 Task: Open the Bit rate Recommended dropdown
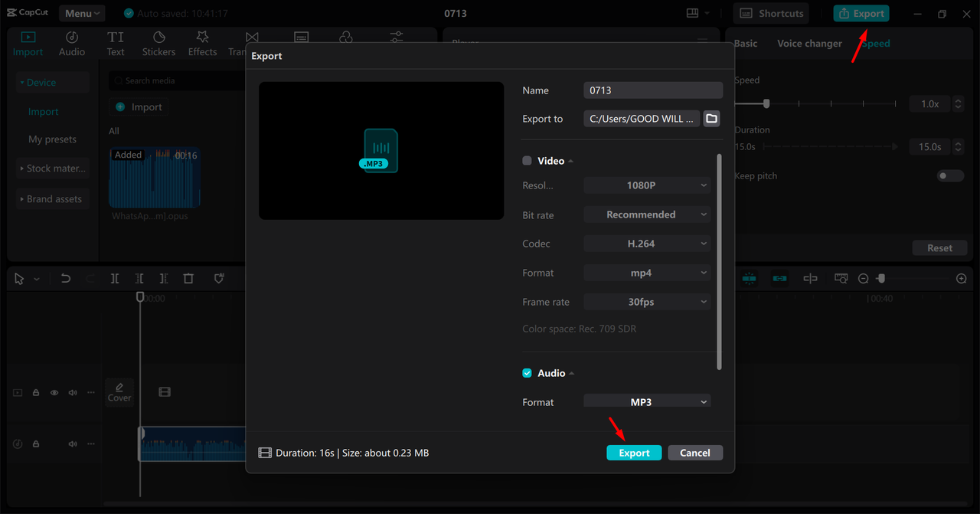coord(647,214)
